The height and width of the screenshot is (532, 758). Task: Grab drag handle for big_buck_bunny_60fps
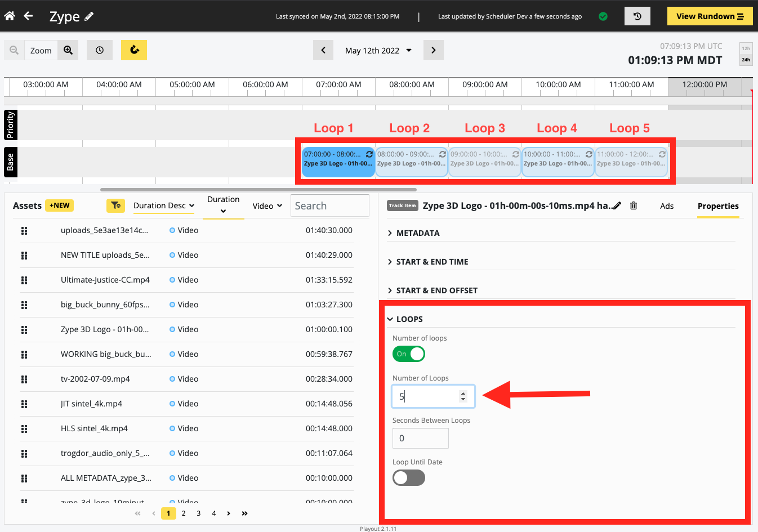pyautogui.click(x=24, y=305)
